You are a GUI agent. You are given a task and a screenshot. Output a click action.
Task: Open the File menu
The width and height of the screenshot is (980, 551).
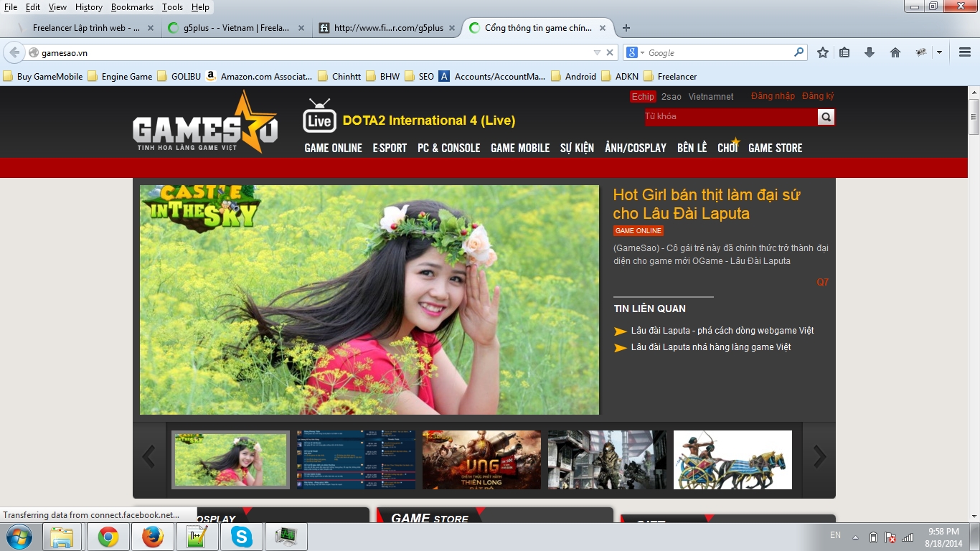pyautogui.click(x=11, y=6)
